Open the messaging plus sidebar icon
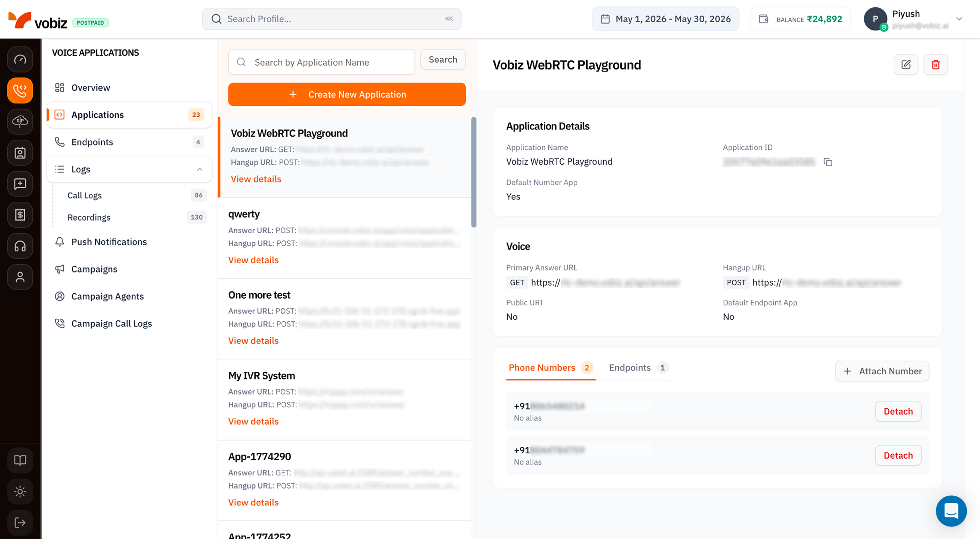 20,184
